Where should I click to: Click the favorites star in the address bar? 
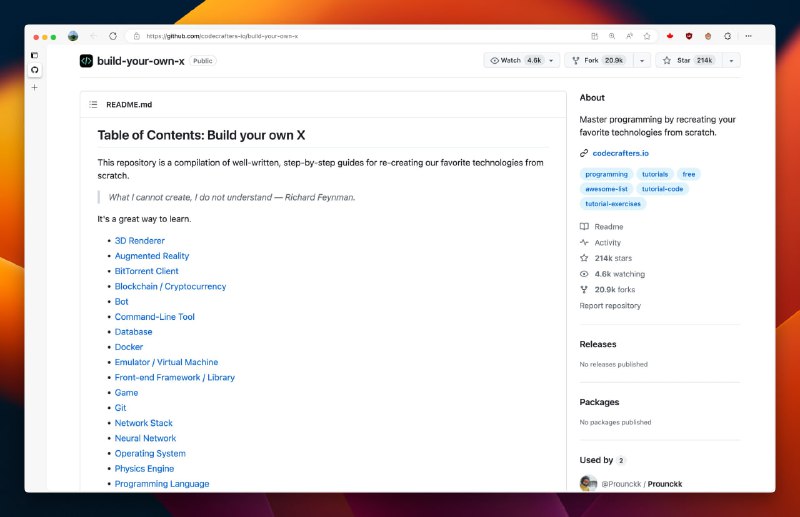point(647,36)
